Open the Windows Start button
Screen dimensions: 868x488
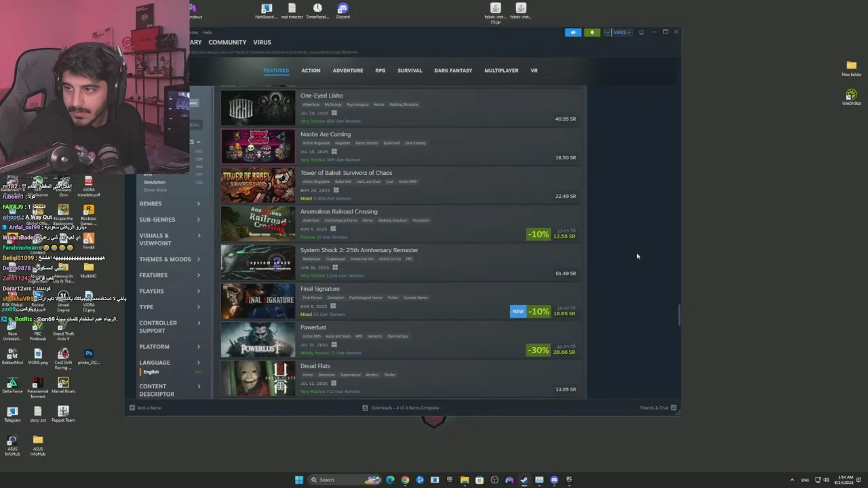[x=299, y=480]
